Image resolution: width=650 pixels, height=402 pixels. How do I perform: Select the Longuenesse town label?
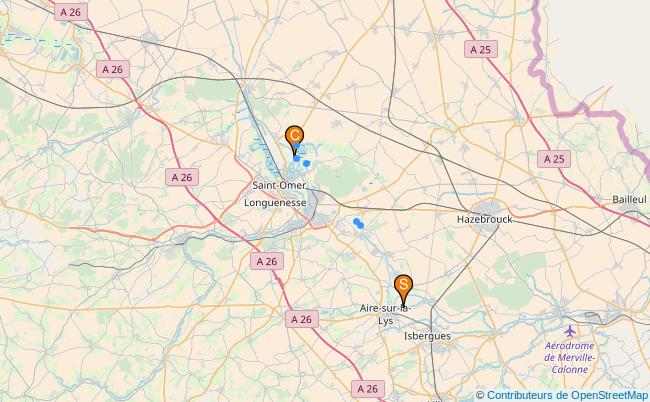click(275, 203)
